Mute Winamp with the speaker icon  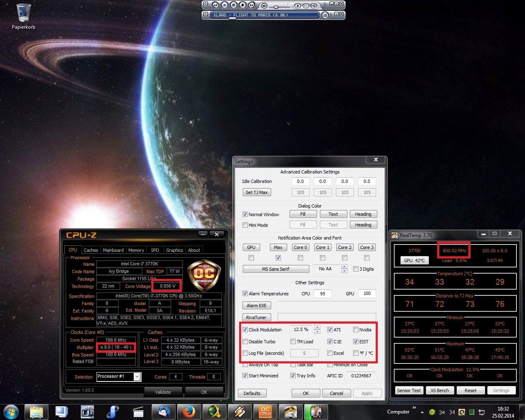coord(264,6)
